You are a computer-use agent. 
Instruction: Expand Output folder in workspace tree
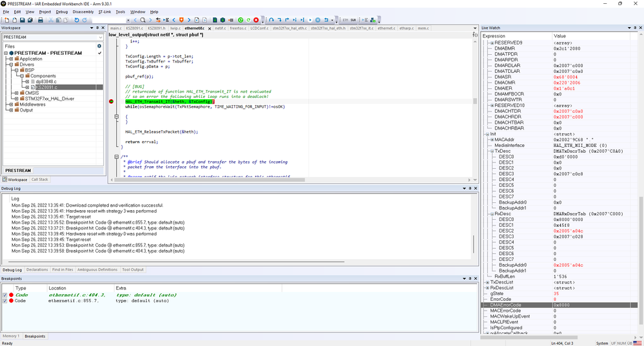(11, 110)
